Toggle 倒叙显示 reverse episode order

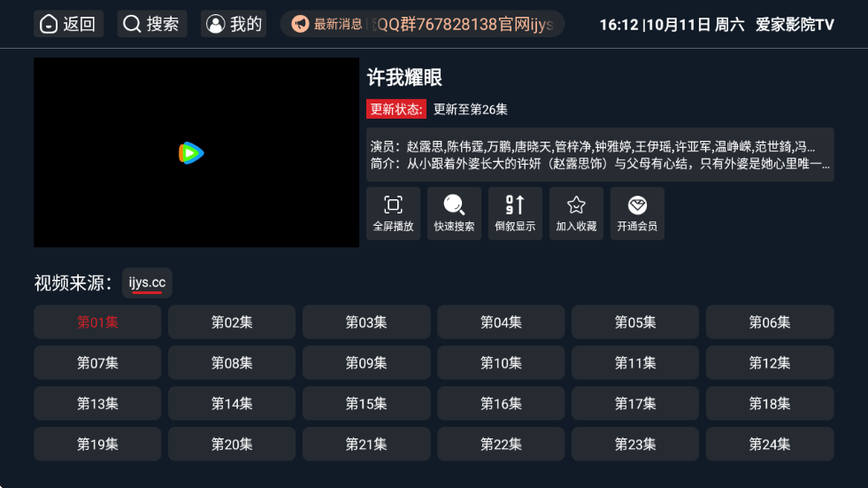515,213
